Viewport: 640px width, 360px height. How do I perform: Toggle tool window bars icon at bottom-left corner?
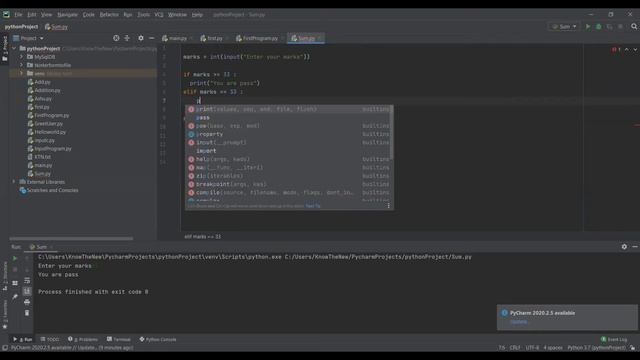coord(5,348)
